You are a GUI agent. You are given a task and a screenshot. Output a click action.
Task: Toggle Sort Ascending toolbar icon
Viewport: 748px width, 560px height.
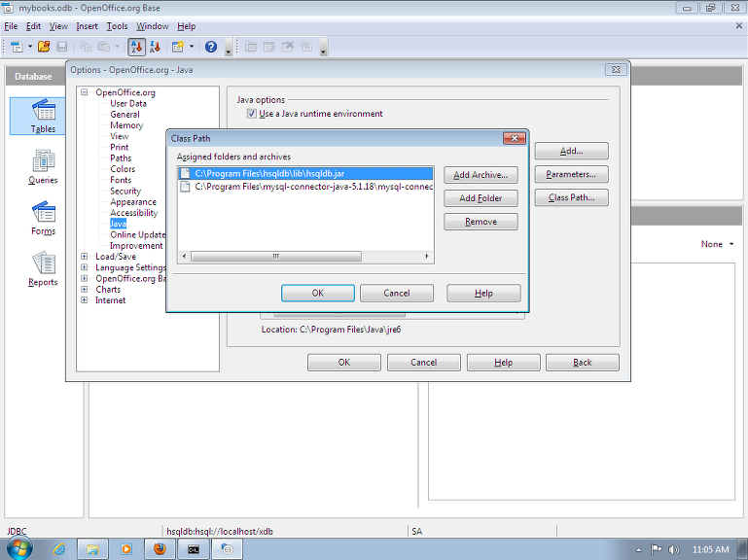136,47
